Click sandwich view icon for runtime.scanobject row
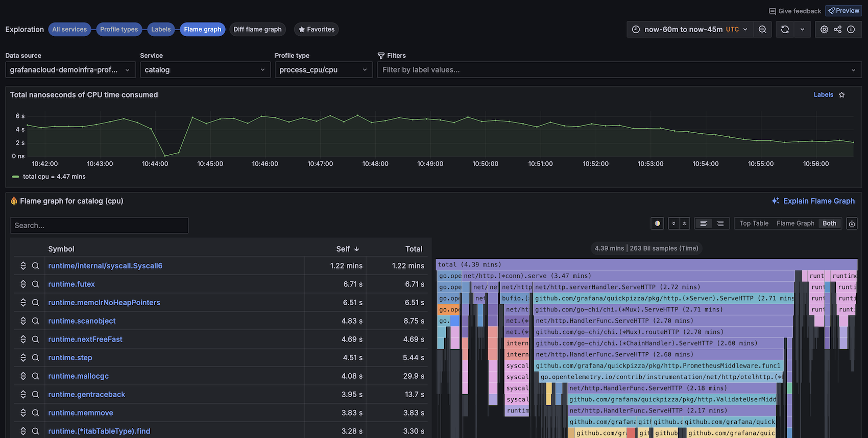 tap(23, 321)
